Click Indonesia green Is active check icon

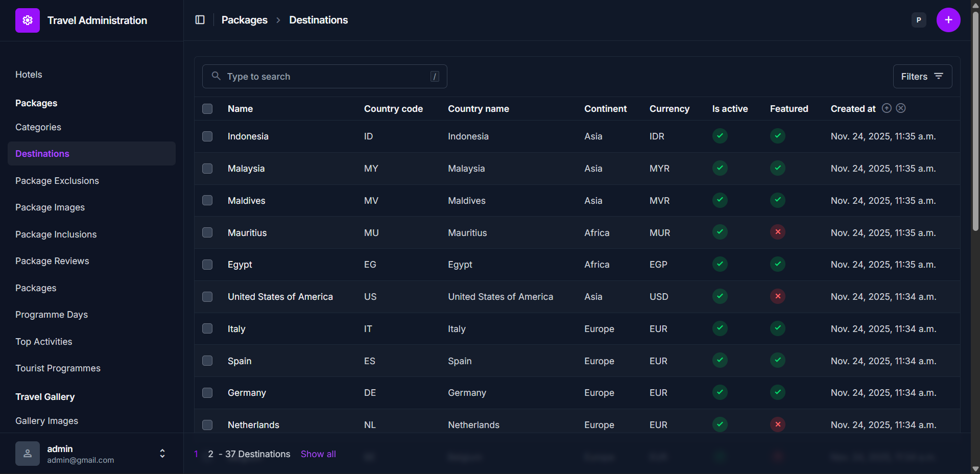[x=720, y=136]
